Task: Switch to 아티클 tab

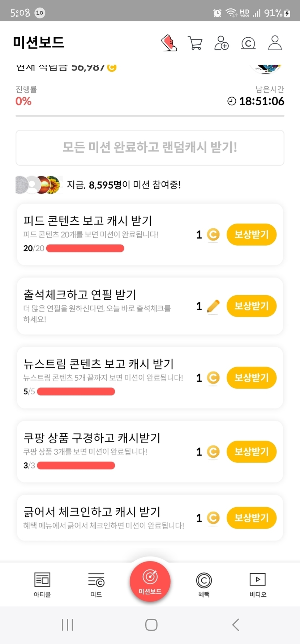Action: [x=42, y=584]
